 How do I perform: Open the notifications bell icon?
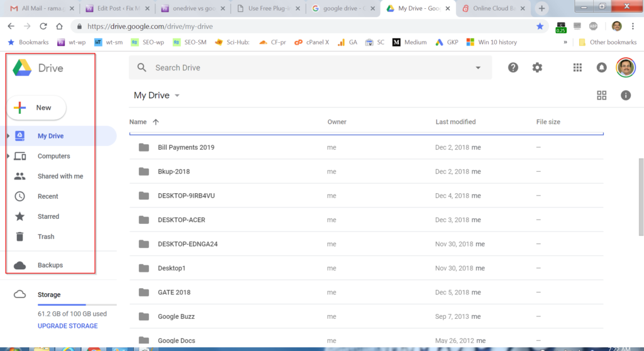pos(602,67)
